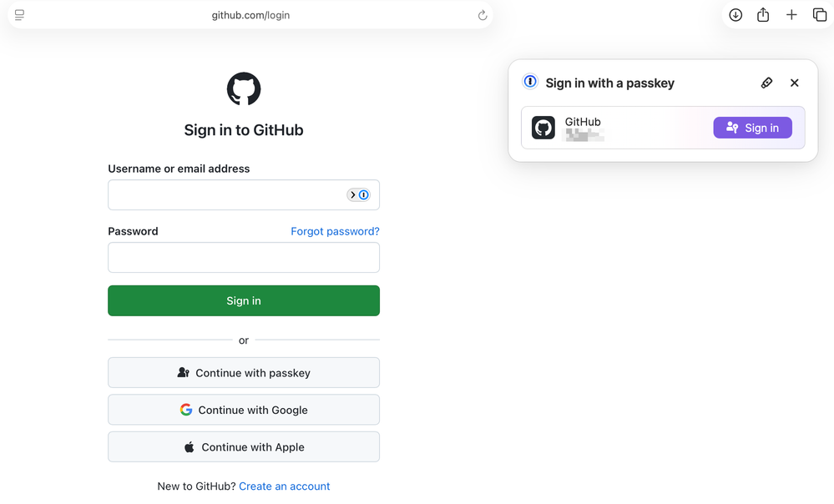Choose Continue with passkey

tap(244, 373)
